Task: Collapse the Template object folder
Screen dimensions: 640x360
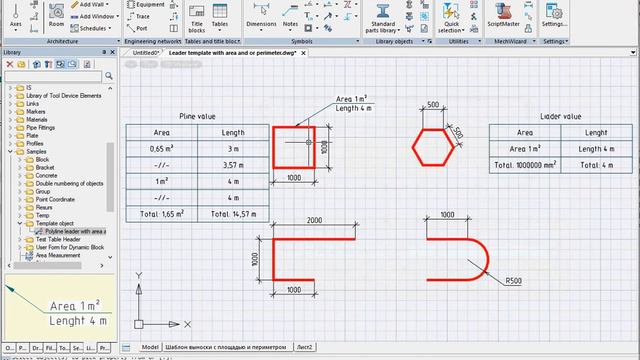Action: tap(20, 223)
